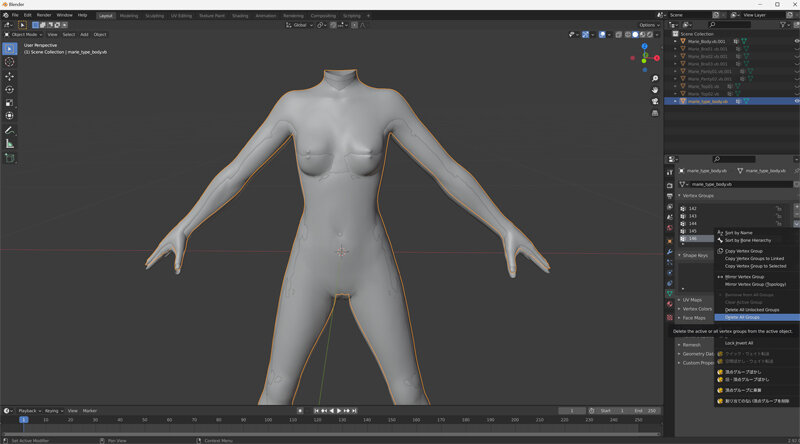800x444 pixels.
Task: Toggle visibility of Marie_Body.vb.001
Action: [x=796, y=41]
